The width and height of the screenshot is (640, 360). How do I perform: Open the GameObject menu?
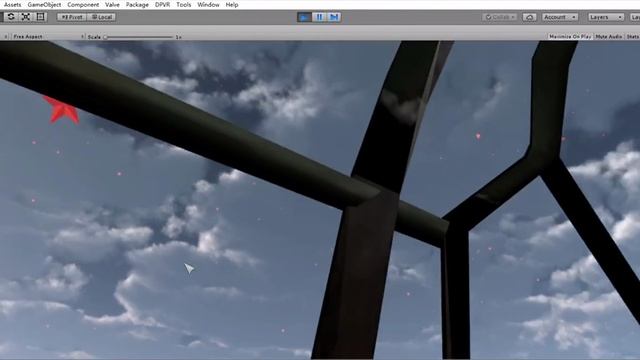pos(44,5)
